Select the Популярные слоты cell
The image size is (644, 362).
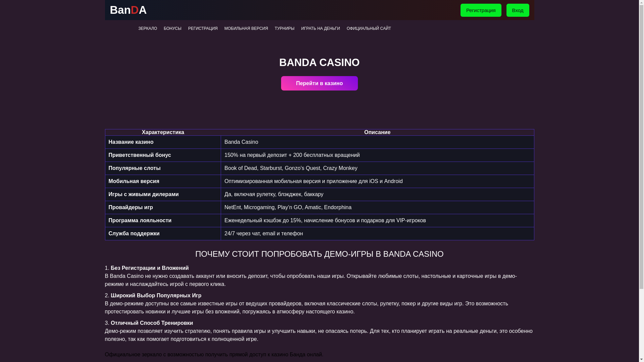click(163, 168)
